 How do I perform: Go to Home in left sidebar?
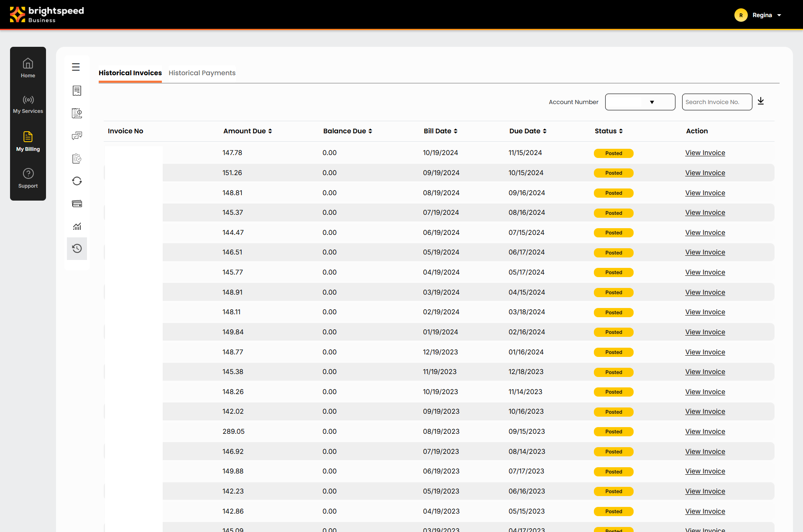click(28, 68)
